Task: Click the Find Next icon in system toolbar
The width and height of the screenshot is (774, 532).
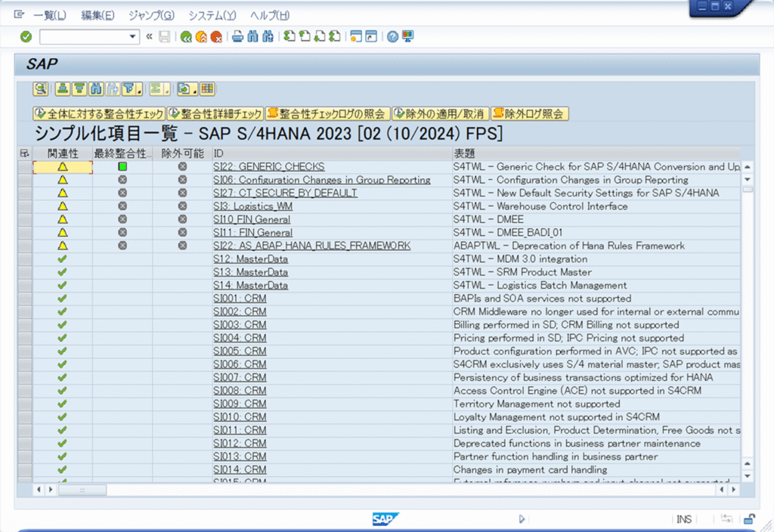Action: pyautogui.click(x=268, y=36)
